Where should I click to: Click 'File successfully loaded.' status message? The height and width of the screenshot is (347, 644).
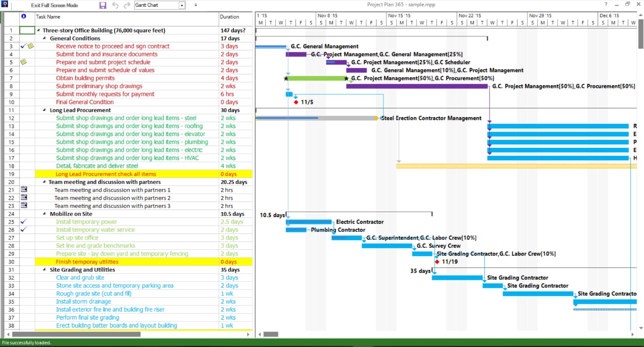pos(27,342)
